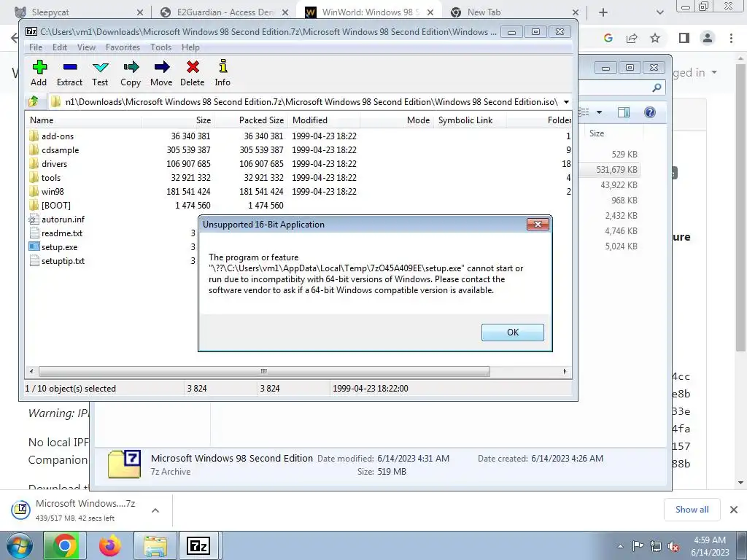The width and height of the screenshot is (747, 560).
Task: Open the Chrome profile avatar
Action: (x=708, y=38)
